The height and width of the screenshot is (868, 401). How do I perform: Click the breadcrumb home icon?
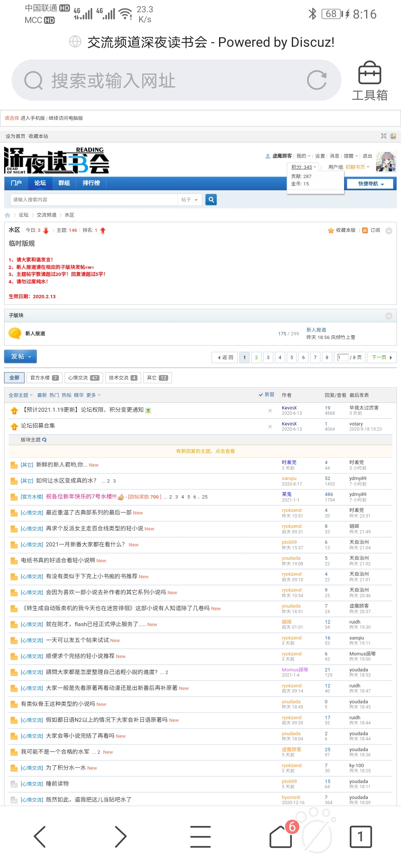[x=7, y=215]
